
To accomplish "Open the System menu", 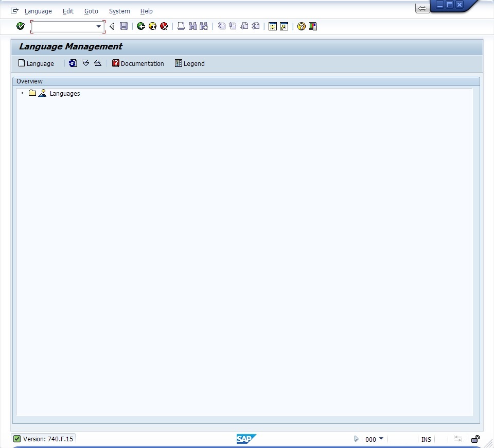I will click(x=119, y=11).
